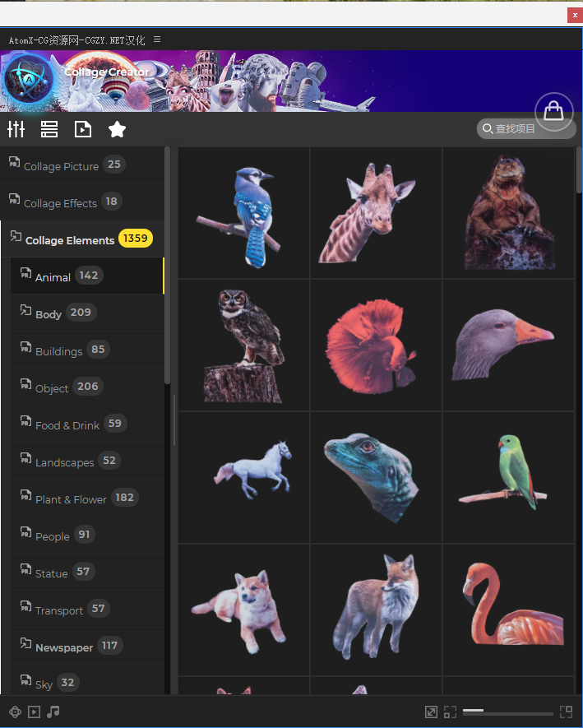Screen dimensions: 583x728
Task: Open the Transport subcategory
Action: point(87,610)
